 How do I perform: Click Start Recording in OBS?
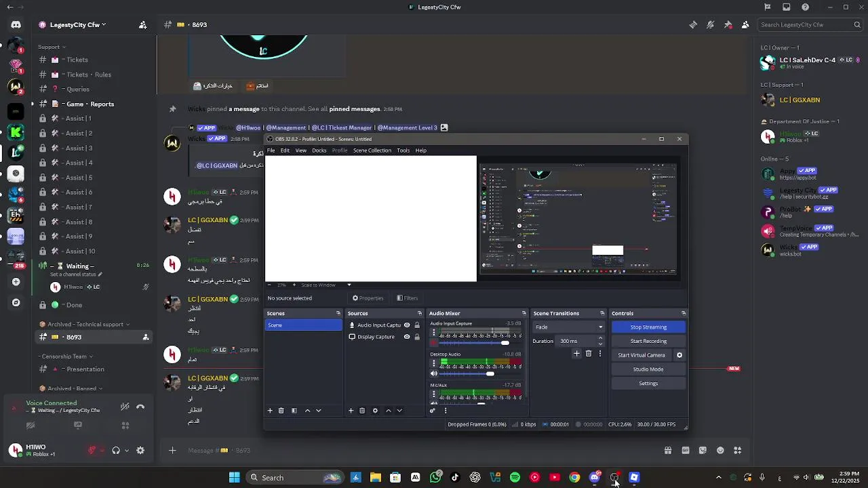click(x=648, y=342)
